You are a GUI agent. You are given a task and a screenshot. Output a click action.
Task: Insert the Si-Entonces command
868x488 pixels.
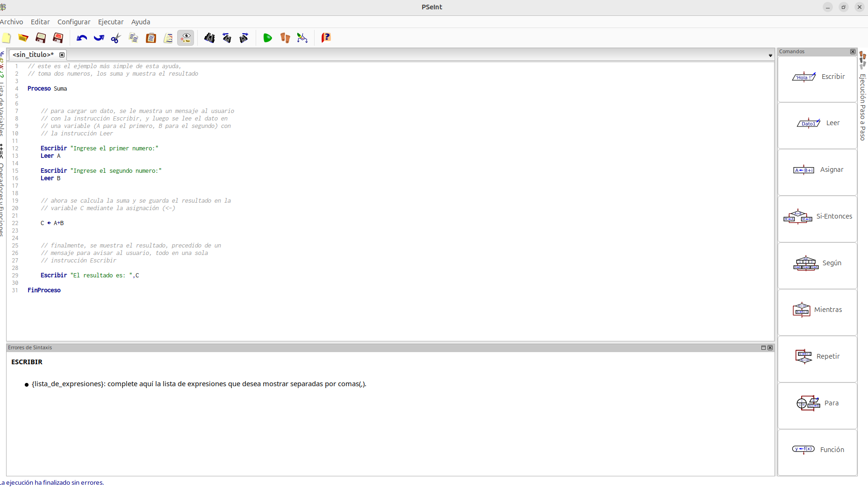(817, 217)
